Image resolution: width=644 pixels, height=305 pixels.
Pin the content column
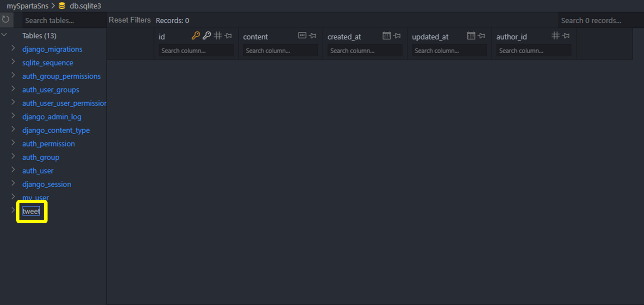[x=313, y=36]
